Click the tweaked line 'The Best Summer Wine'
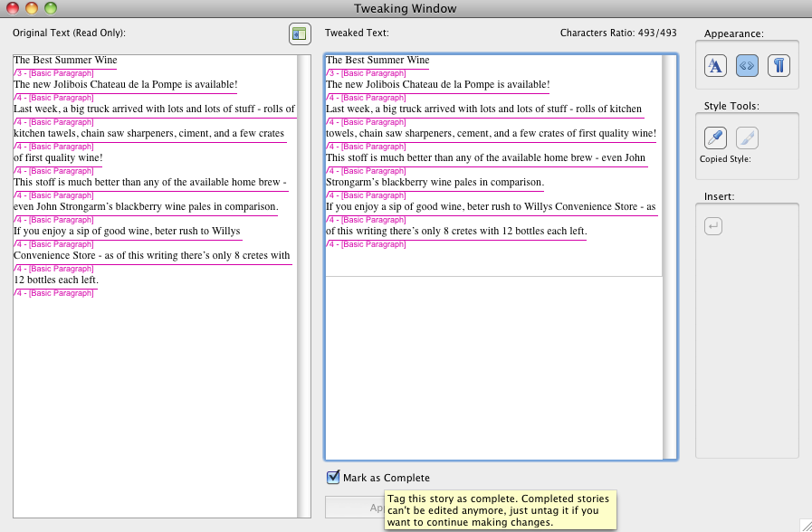This screenshot has width=812, height=532. pyautogui.click(x=377, y=61)
